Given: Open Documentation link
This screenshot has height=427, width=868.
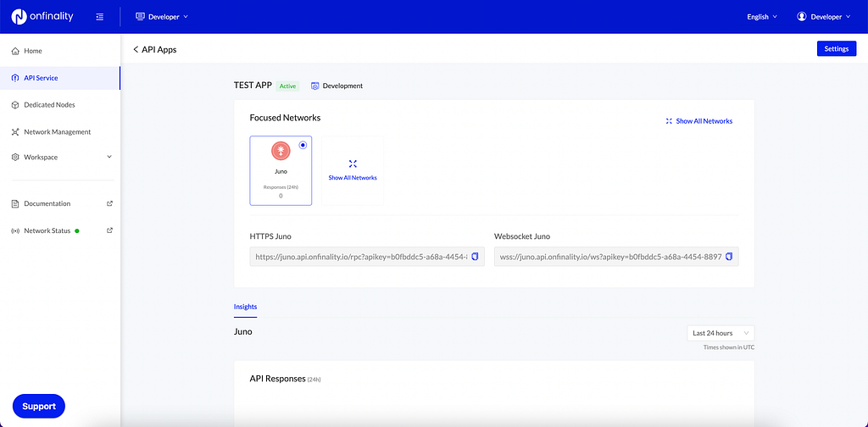Looking at the screenshot, I should click(47, 203).
